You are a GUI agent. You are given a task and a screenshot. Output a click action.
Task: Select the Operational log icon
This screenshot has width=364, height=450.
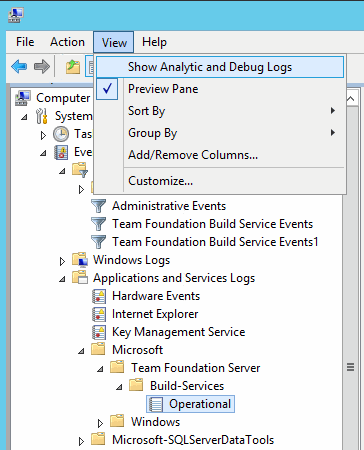pos(156,404)
